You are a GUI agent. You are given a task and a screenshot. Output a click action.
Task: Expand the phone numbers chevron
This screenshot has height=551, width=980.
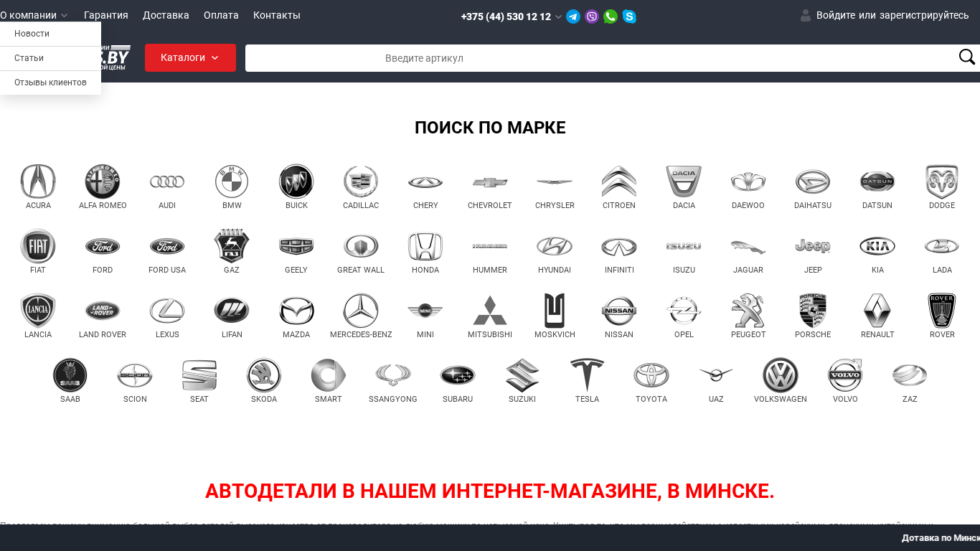[x=559, y=17]
